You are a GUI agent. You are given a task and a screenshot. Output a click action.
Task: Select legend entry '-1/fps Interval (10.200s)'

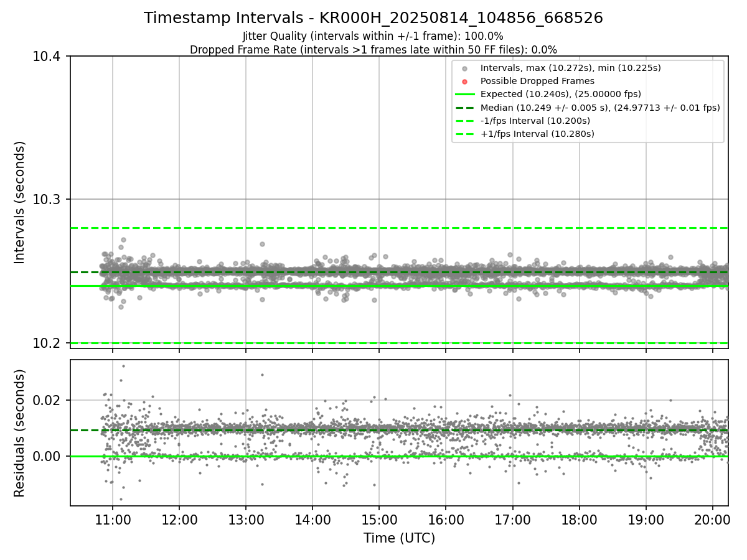(535, 121)
